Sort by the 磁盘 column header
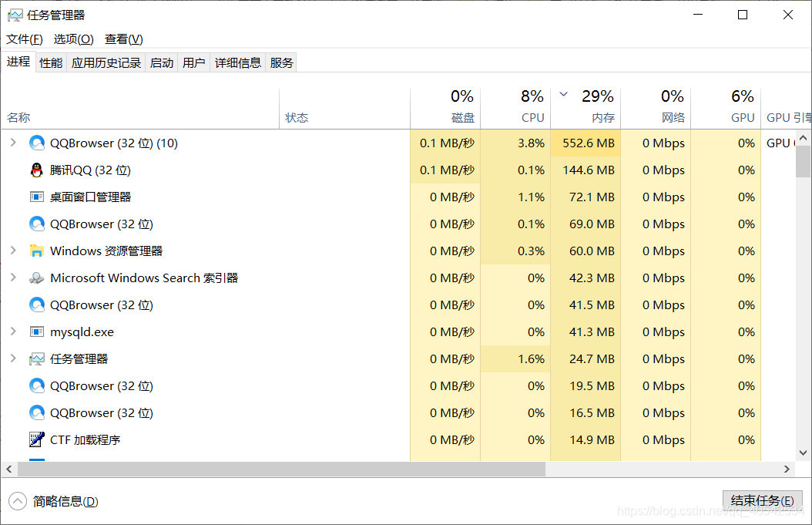The height and width of the screenshot is (525, 812). pyautogui.click(x=445, y=109)
